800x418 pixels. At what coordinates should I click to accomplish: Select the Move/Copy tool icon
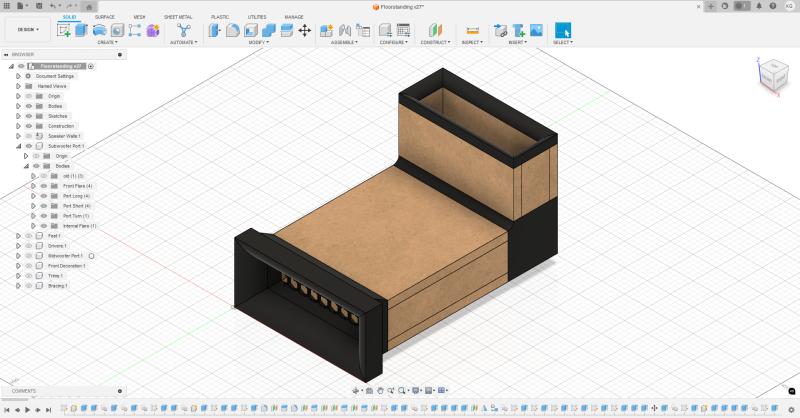[305, 30]
